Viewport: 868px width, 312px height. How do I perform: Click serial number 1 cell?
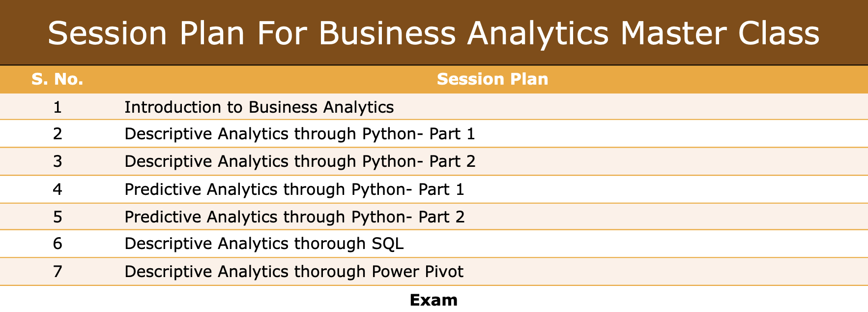pos(58,107)
